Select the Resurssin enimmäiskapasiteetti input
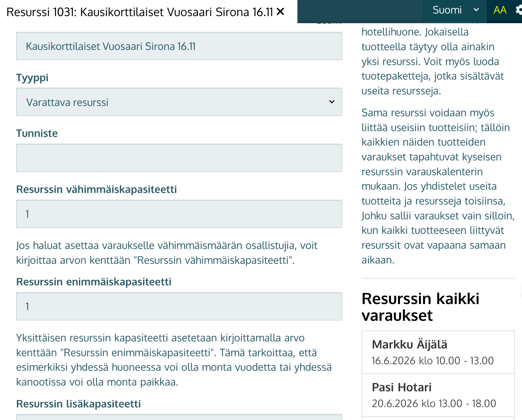522x420 pixels. click(x=179, y=306)
